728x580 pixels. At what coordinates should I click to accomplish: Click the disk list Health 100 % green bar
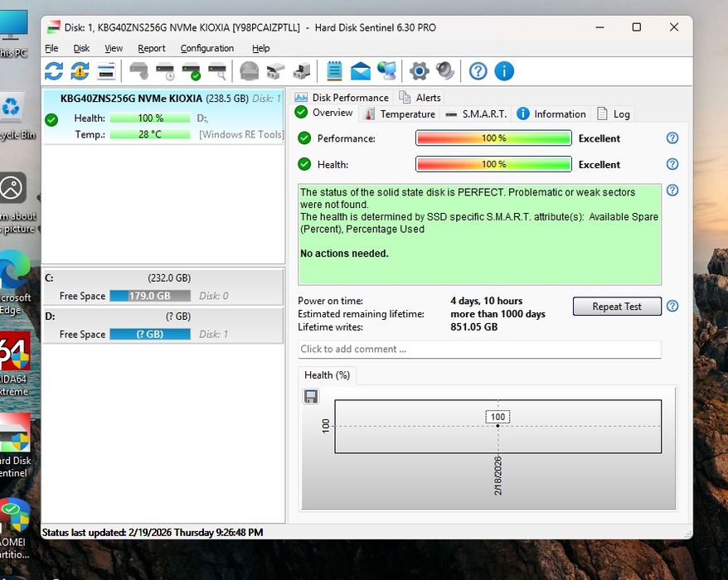click(x=150, y=118)
